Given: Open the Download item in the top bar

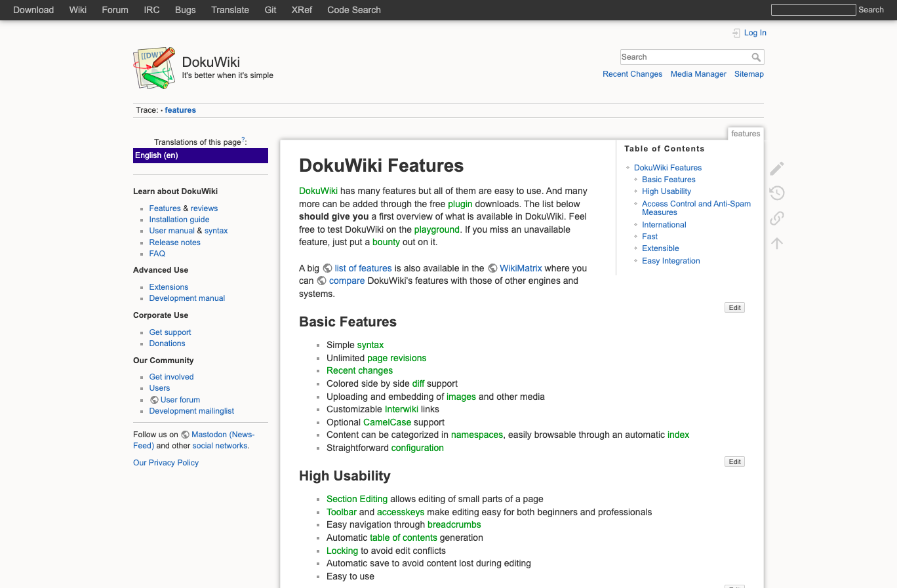Looking at the screenshot, I should (33, 10).
